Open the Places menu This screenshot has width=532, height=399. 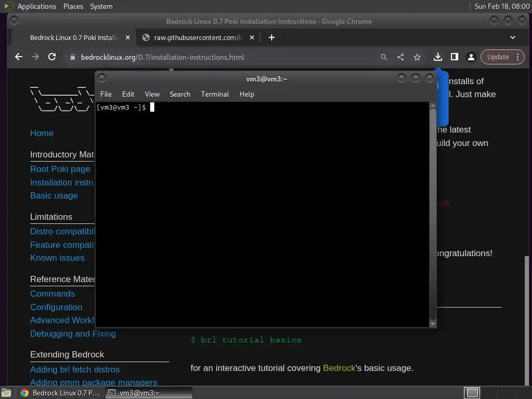[x=73, y=6]
